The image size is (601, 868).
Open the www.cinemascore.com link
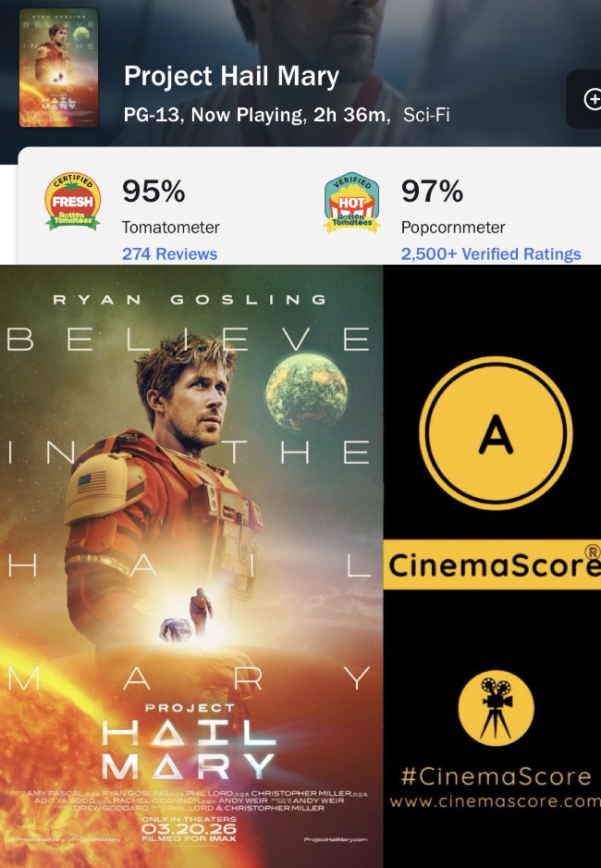click(x=495, y=801)
